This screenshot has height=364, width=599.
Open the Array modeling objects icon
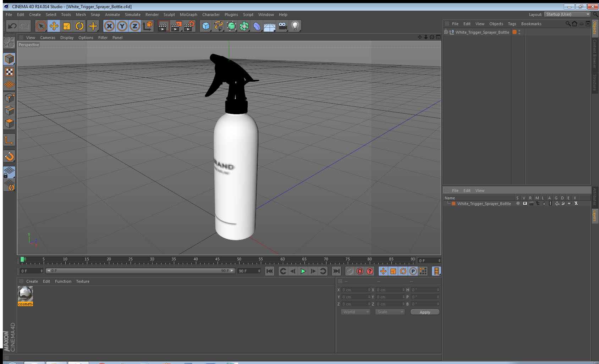tap(244, 26)
